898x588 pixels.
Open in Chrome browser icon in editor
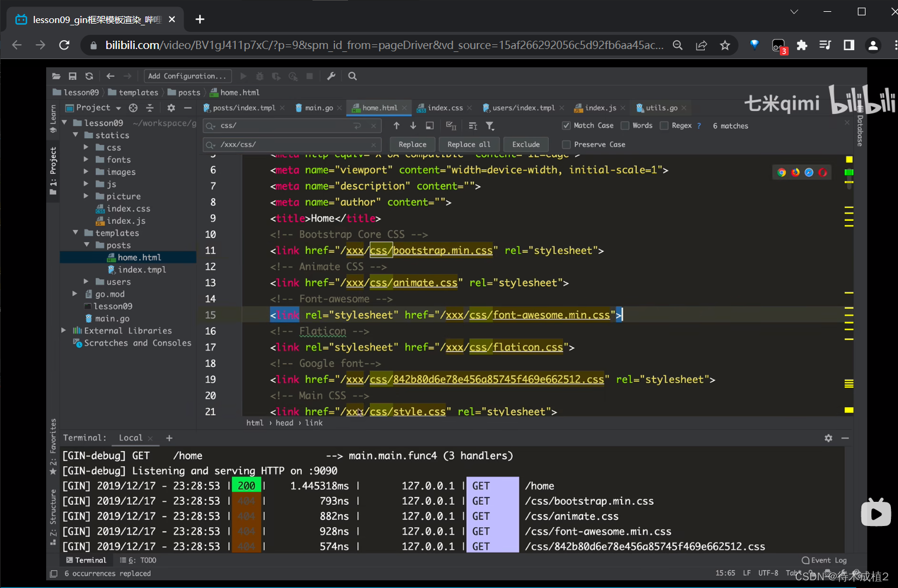coord(782,172)
